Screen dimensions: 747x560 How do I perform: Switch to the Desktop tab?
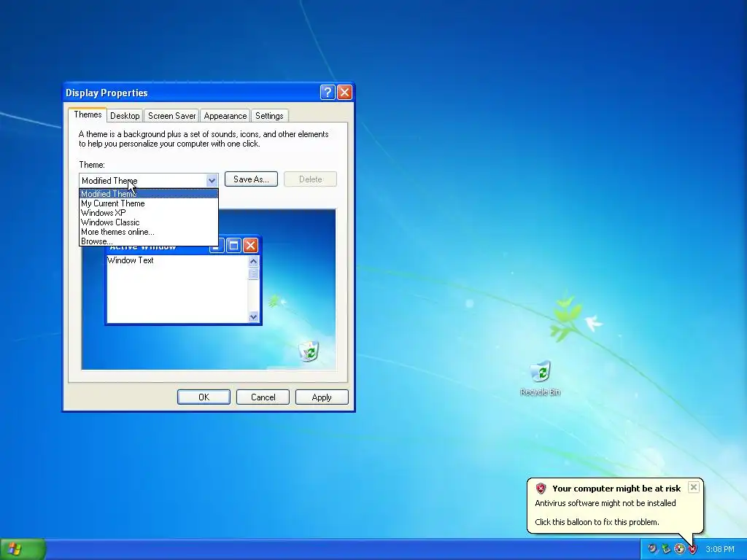pyautogui.click(x=125, y=116)
